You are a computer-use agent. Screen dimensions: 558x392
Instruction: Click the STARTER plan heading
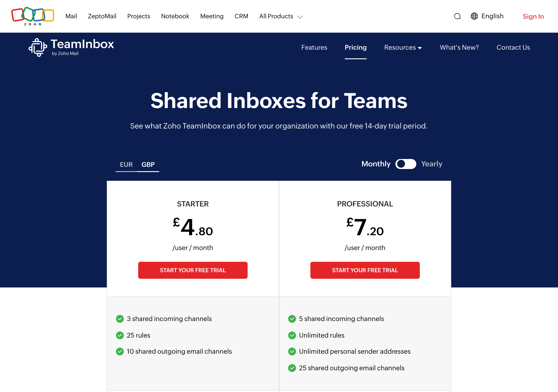coord(193,204)
